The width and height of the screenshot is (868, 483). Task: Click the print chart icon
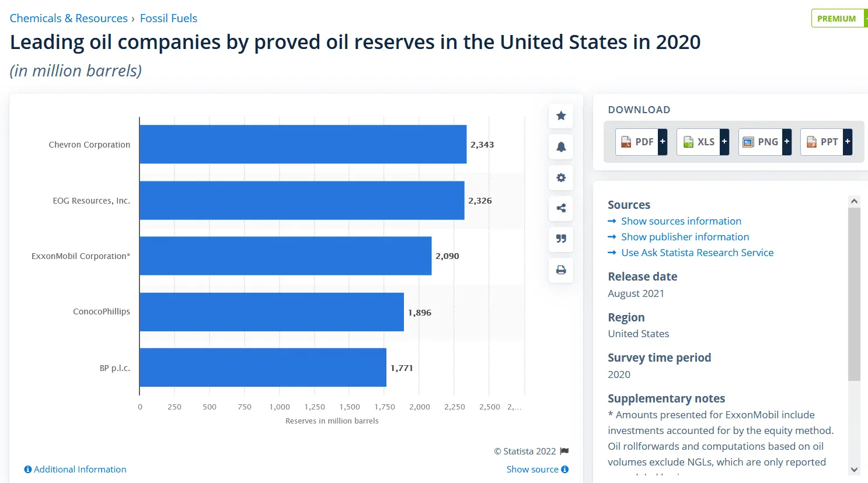pyautogui.click(x=561, y=270)
